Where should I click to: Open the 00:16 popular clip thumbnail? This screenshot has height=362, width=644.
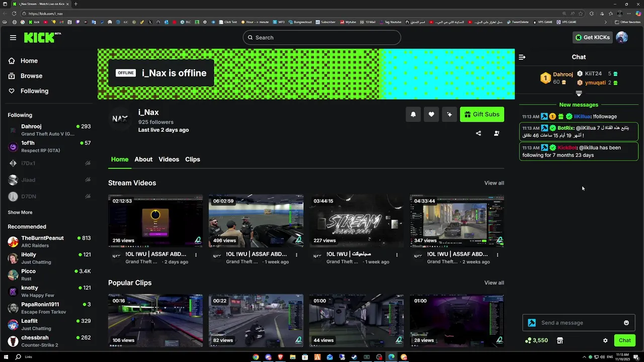point(155,321)
